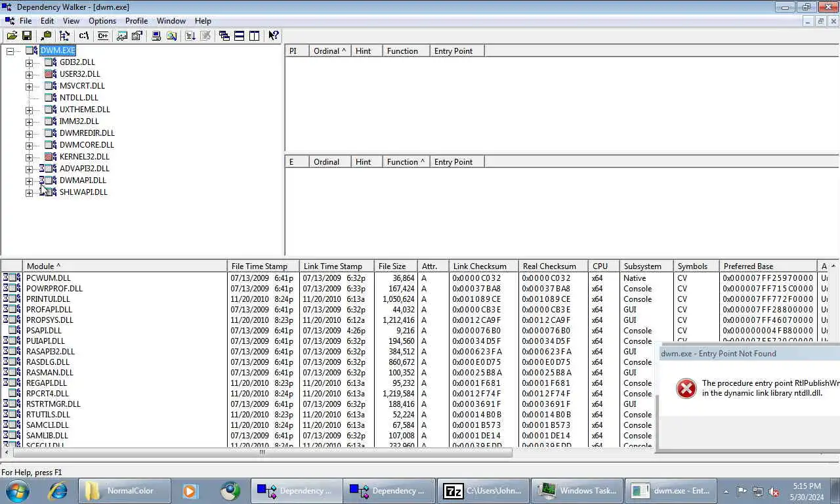
Task: Sort by Preferred Base column header
Action: click(768, 266)
